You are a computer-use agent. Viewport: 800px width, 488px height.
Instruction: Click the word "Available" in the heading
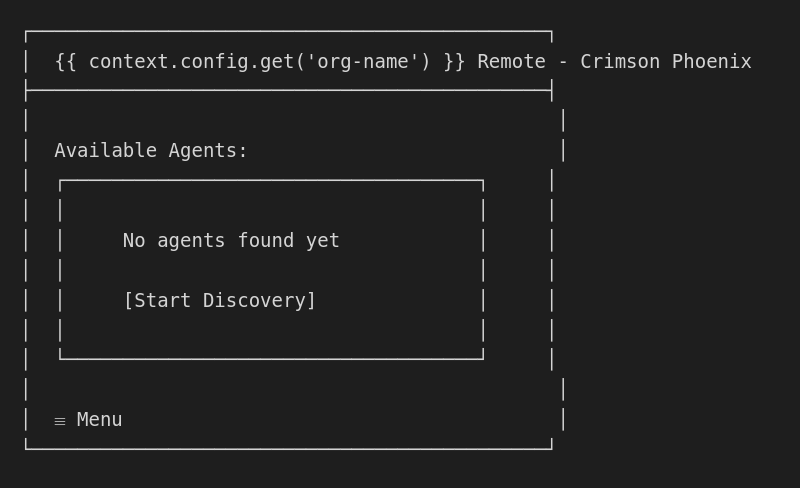click(105, 151)
